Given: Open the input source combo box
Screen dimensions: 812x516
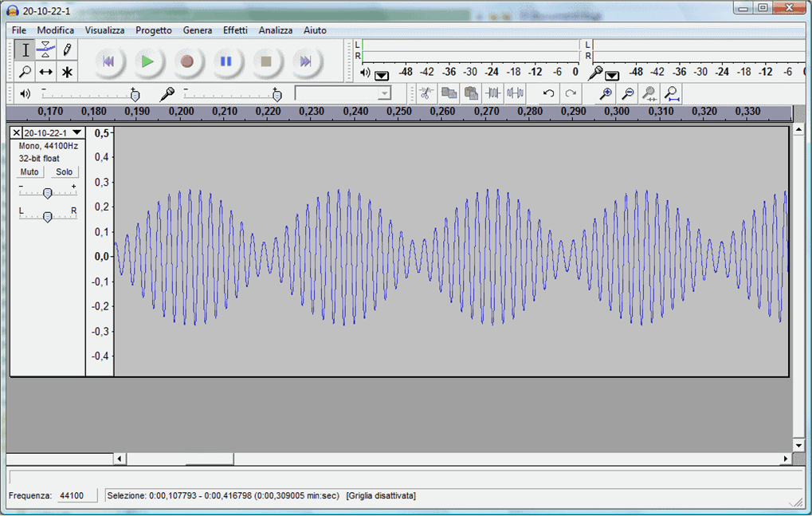Looking at the screenshot, I should coord(343,93).
